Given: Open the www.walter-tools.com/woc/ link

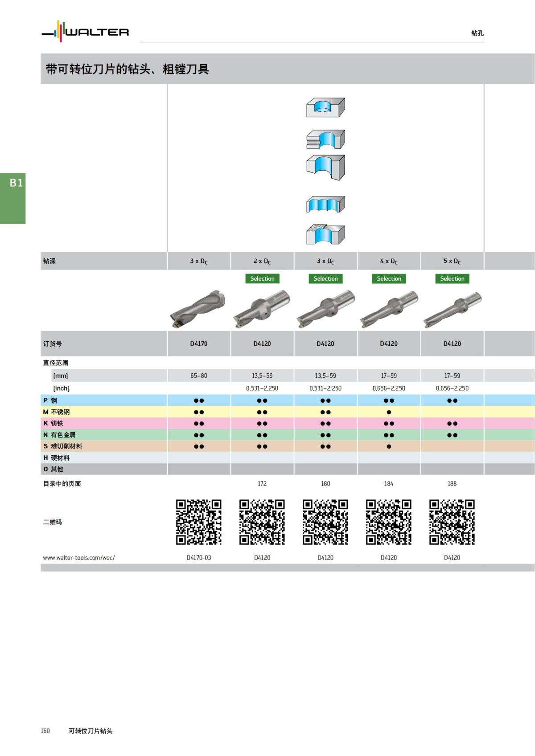Looking at the screenshot, I should tap(79, 557).
